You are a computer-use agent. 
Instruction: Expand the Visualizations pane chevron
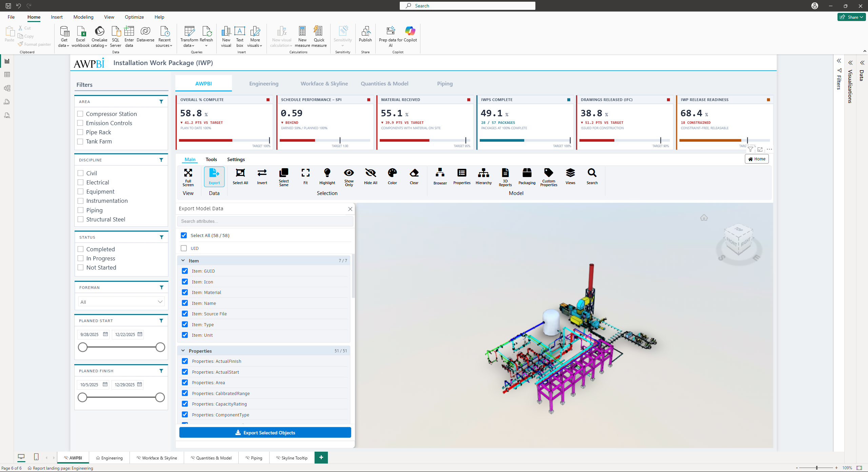click(850, 63)
